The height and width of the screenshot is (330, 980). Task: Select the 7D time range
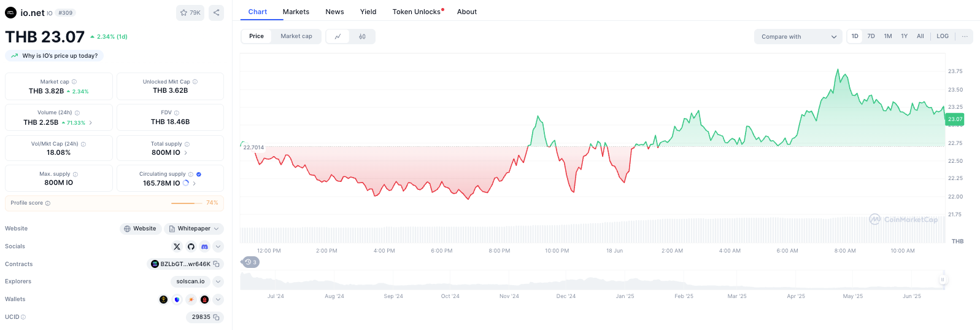(x=871, y=36)
